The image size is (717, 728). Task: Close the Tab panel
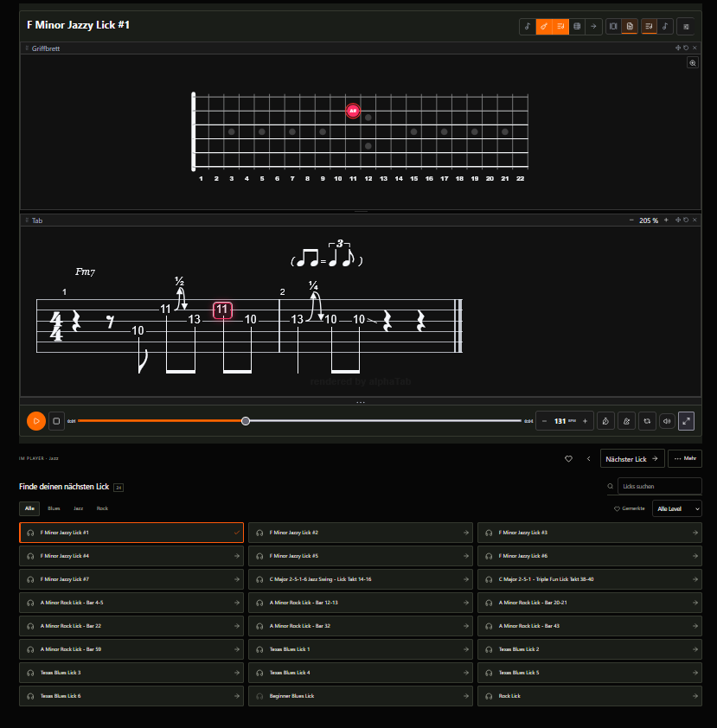[x=695, y=220]
